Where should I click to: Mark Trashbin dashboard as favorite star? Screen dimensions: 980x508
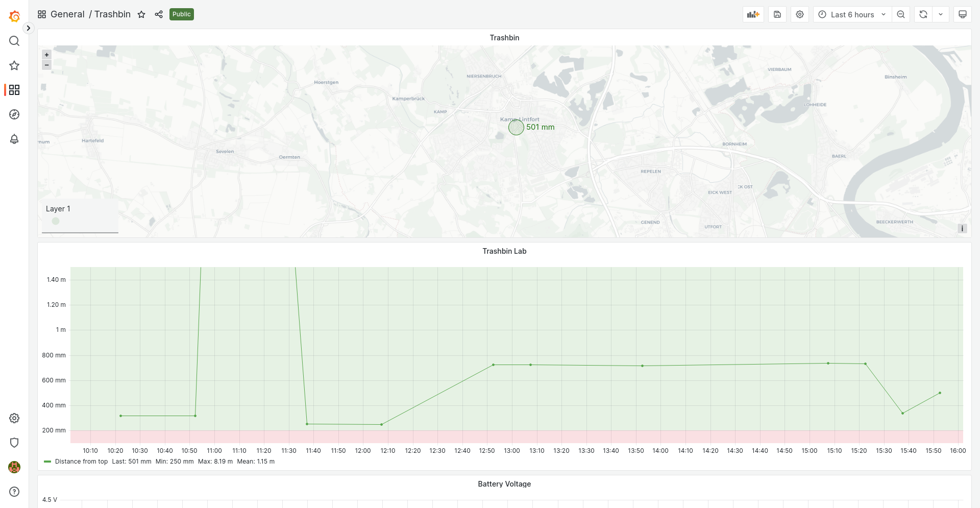141,14
